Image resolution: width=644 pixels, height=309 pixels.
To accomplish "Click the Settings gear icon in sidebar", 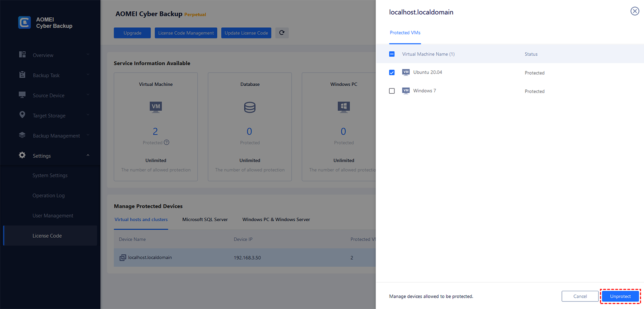I will (22, 155).
